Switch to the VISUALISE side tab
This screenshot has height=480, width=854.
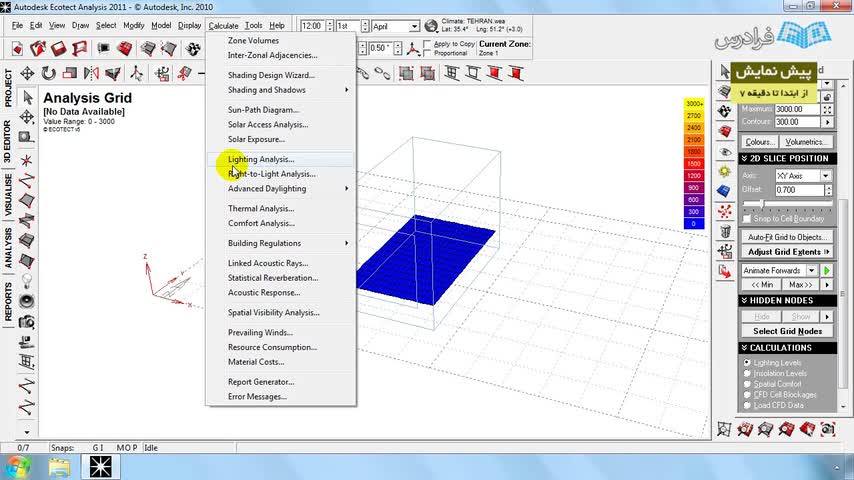[x=8, y=195]
